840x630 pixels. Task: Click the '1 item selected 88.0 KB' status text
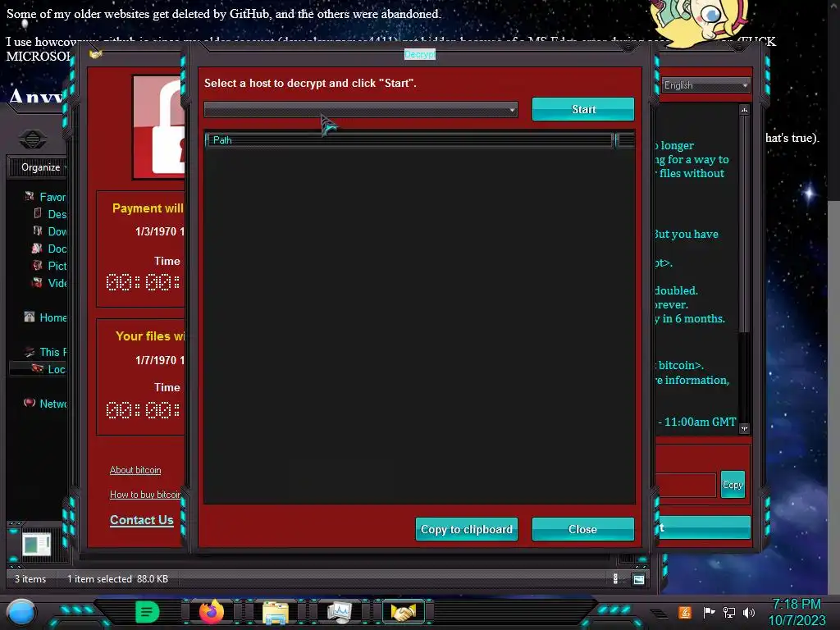[x=117, y=579]
